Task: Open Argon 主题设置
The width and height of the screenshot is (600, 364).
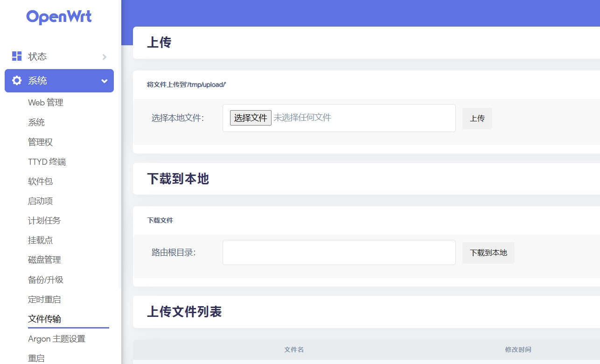Action: click(x=56, y=339)
